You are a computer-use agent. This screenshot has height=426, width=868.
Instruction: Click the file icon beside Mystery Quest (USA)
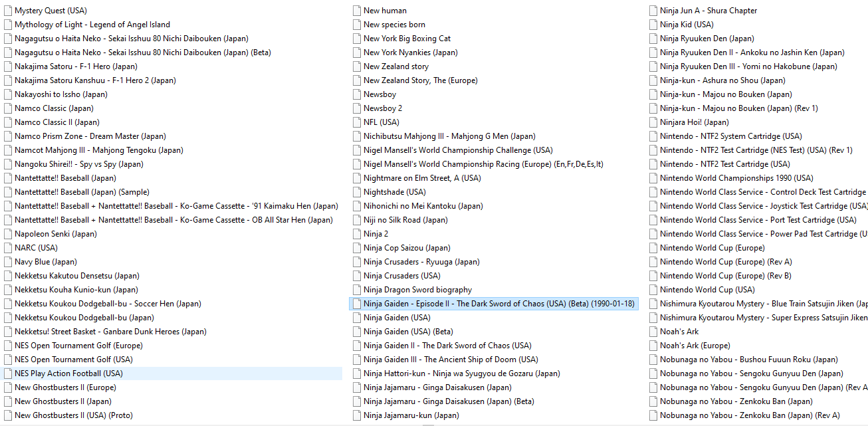point(8,11)
